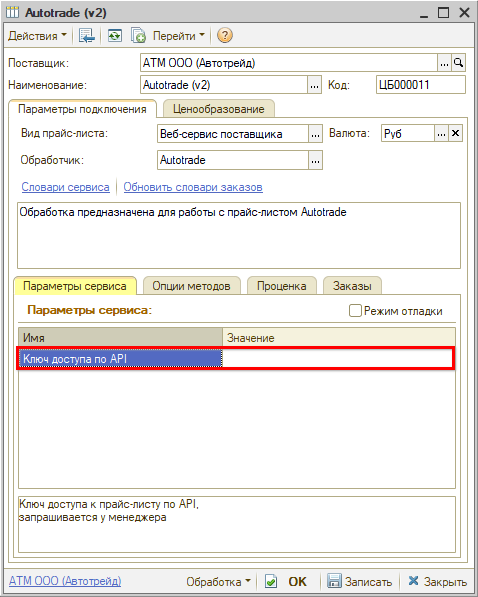
Task: Open Валюта selection ellipsis button
Action: [x=441, y=134]
